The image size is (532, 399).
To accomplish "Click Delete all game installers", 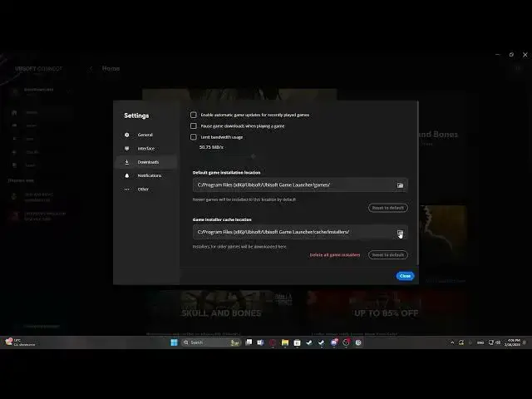I will [x=335, y=255].
